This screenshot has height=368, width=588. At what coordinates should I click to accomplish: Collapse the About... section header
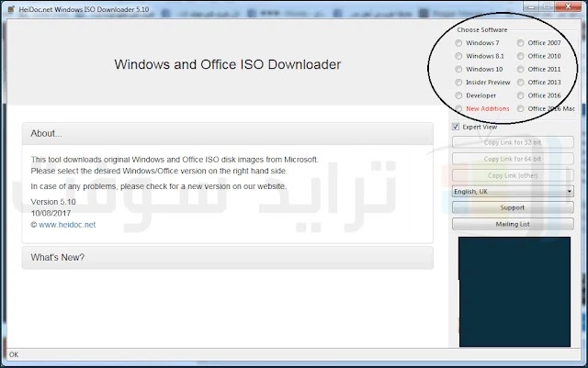point(228,134)
